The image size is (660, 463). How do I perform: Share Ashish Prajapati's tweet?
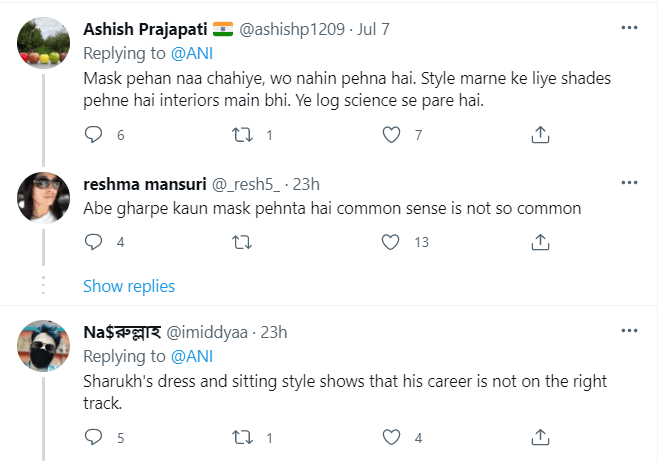(540, 134)
